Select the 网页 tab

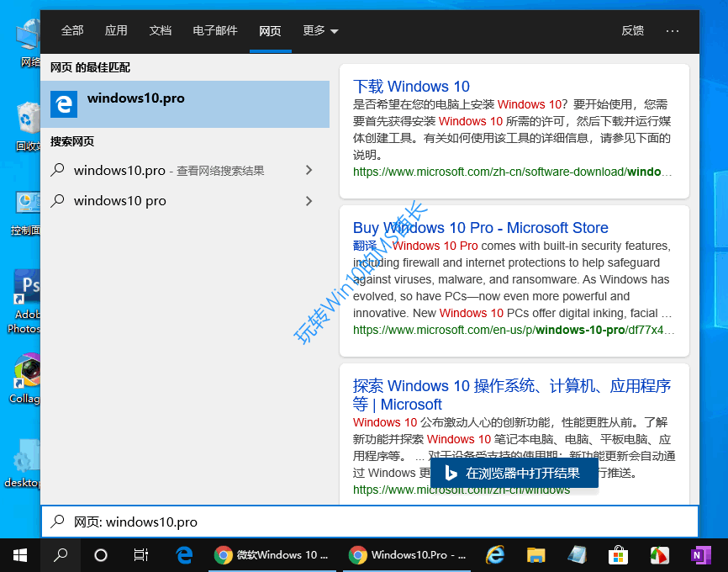[x=270, y=30]
